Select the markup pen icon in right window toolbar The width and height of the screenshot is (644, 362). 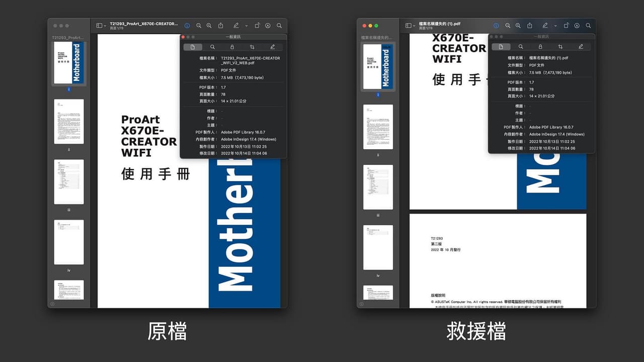tap(545, 26)
